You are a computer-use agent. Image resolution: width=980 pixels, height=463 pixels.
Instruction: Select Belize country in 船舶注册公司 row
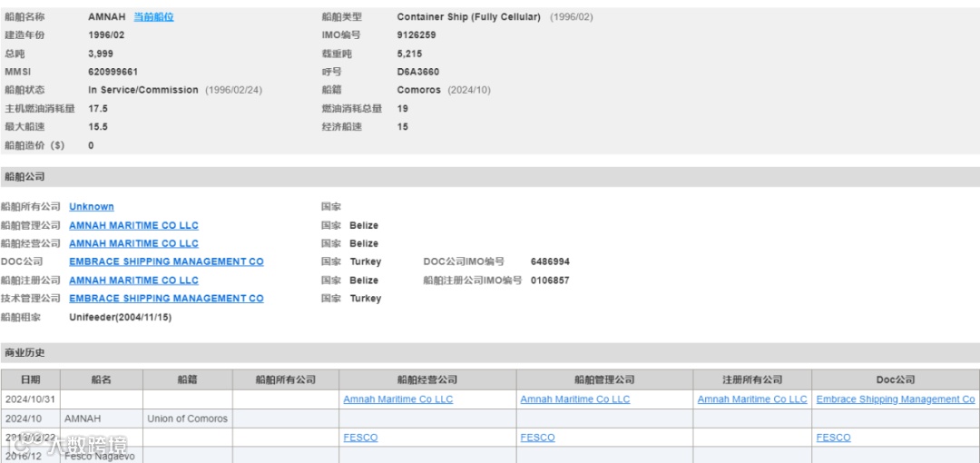(x=364, y=281)
